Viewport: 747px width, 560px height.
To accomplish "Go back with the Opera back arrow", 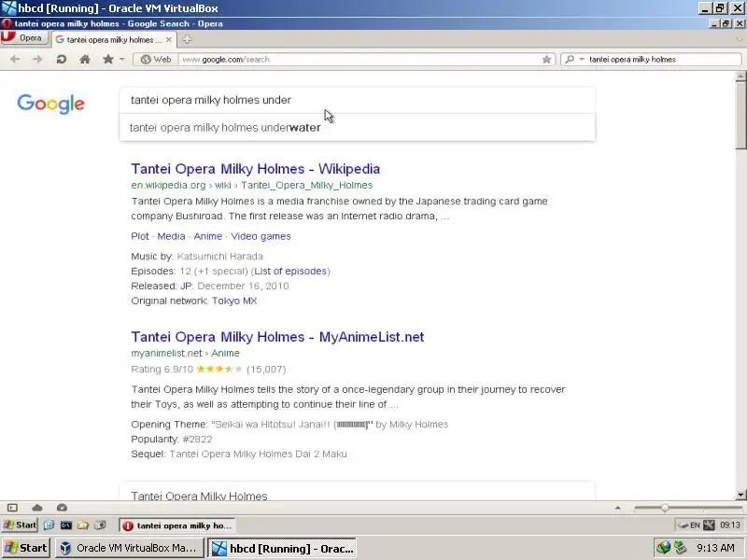I will click(15, 59).
